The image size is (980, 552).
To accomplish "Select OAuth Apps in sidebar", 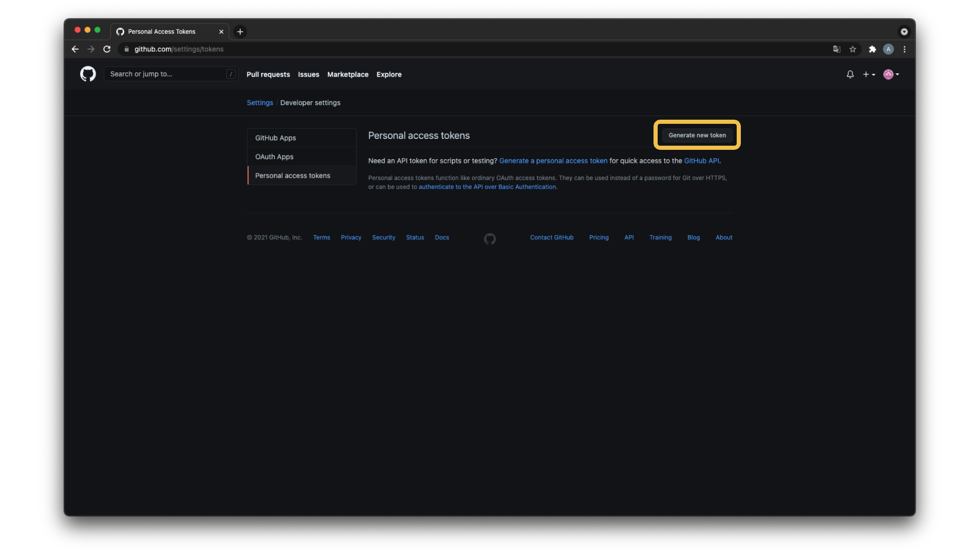I will [302, 157].
